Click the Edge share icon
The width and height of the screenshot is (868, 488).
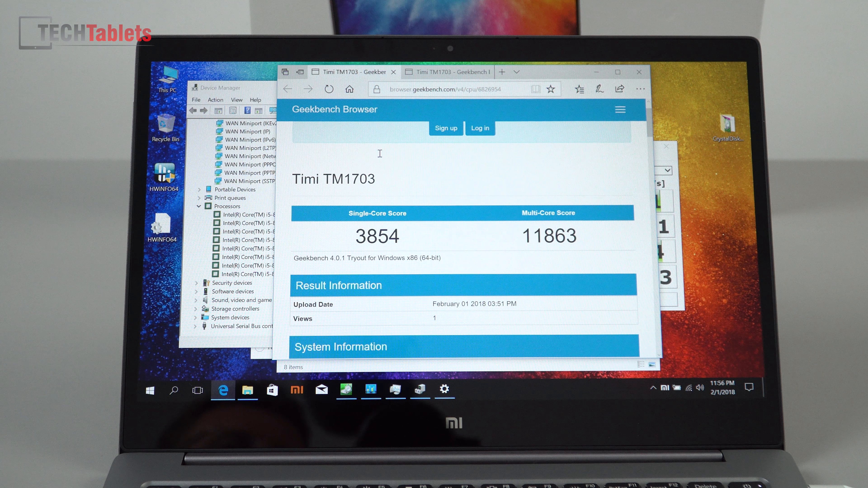(x=620, y=89)
